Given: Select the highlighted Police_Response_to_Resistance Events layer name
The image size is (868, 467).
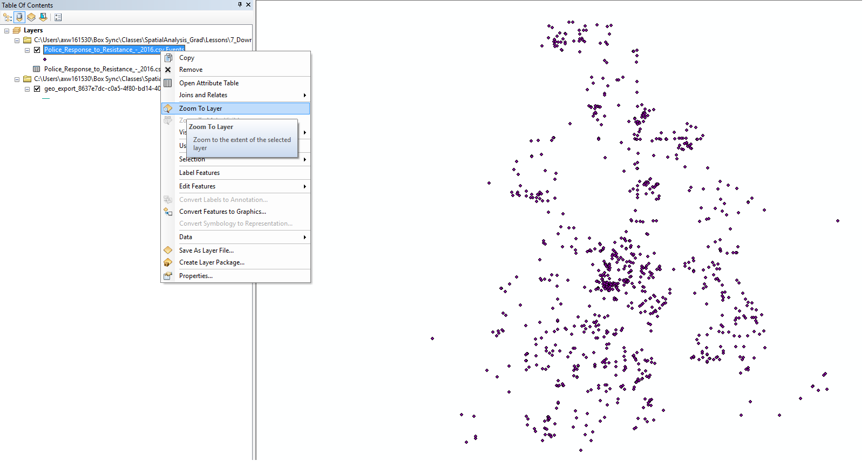Looking at the screenshot, I should [114, 50].
